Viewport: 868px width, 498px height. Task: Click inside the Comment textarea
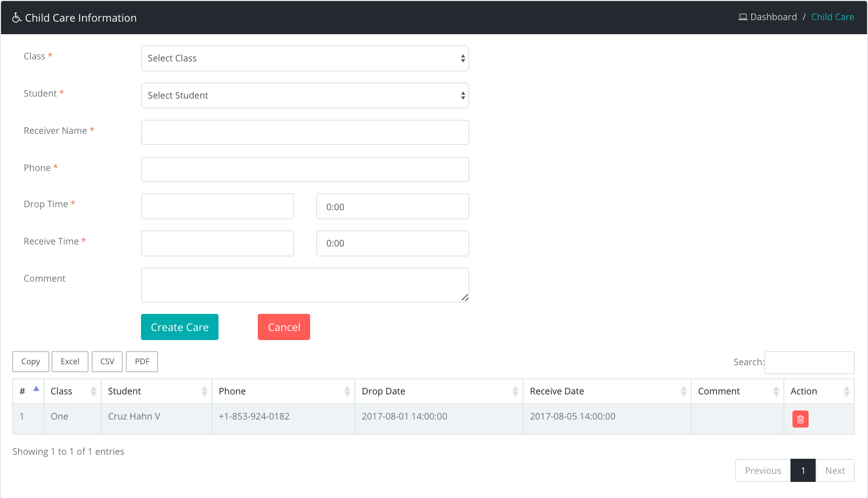pyautogui.click(x=305, y=285)
